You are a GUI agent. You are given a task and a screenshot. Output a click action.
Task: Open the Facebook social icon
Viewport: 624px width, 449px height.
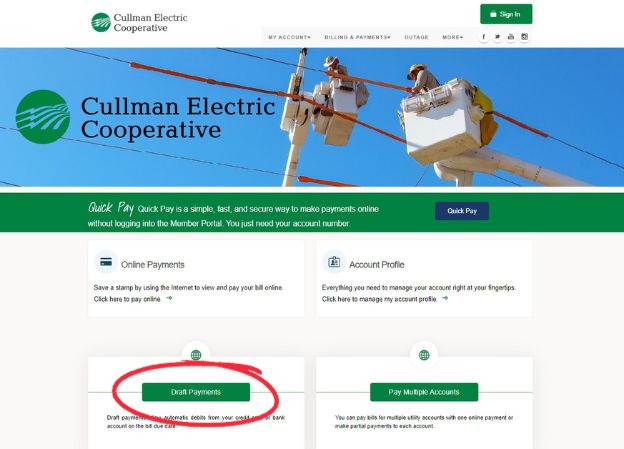click(484, 37)
